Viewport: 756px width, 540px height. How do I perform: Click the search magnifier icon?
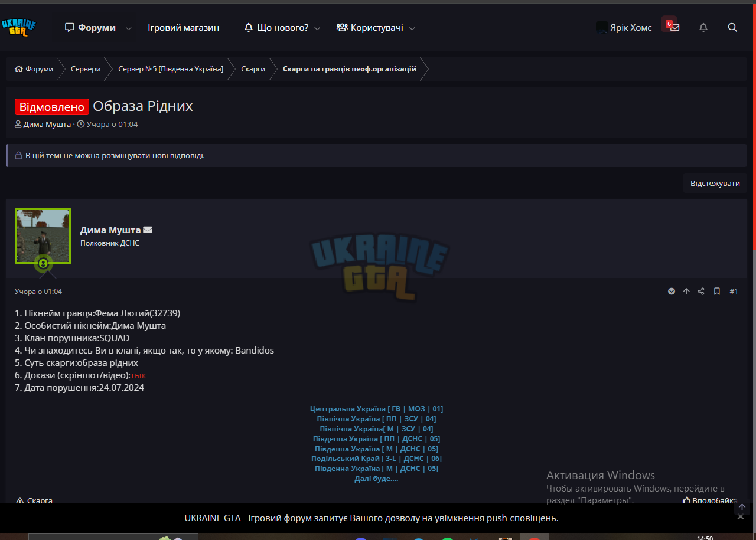[732, 27]
